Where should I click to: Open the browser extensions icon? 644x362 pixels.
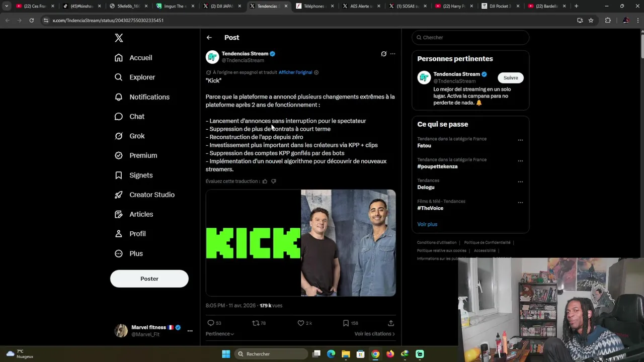click(x=608, y=20)
